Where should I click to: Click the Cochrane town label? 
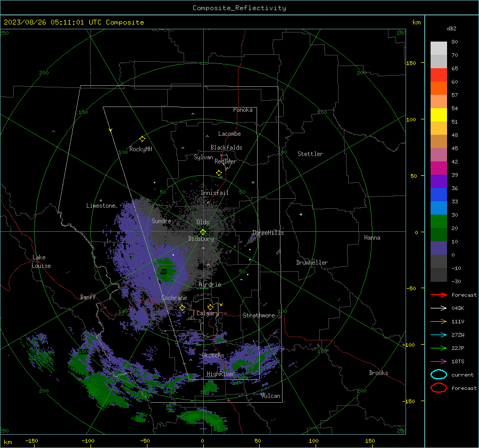coord(174,298)
